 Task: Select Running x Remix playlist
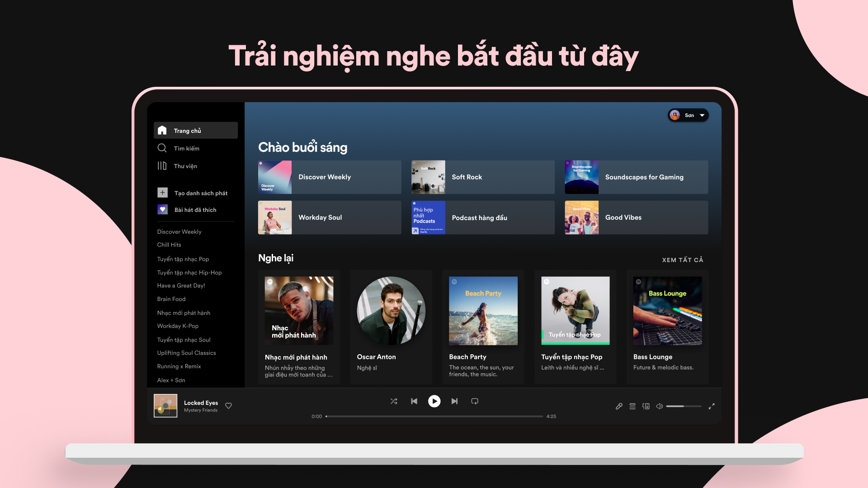[x=179, y=366]
